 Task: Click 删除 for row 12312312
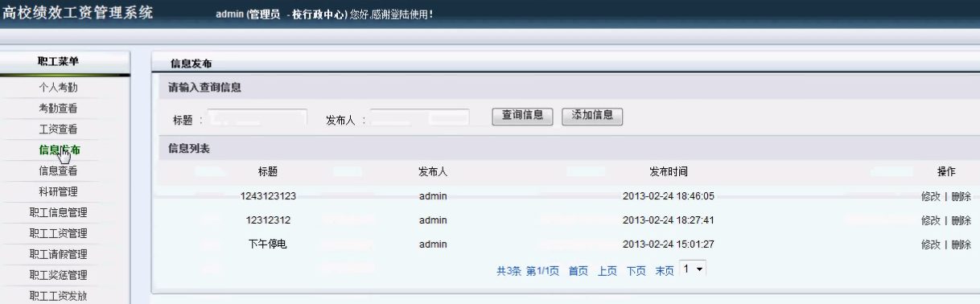point(961,220)
